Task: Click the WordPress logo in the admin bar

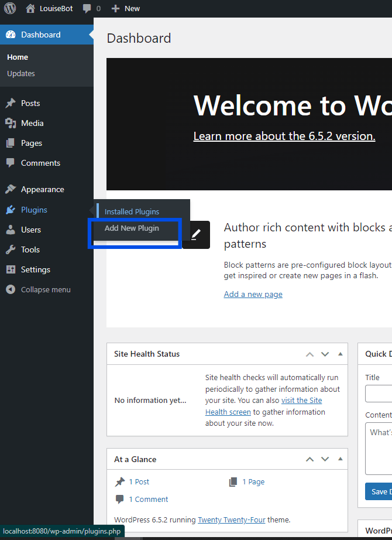Action: click(10, 8)
